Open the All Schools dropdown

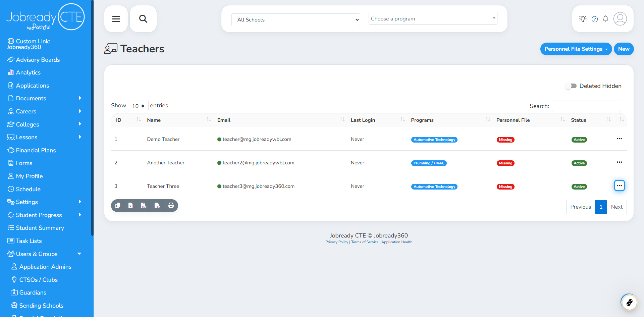tap(296, 20)
